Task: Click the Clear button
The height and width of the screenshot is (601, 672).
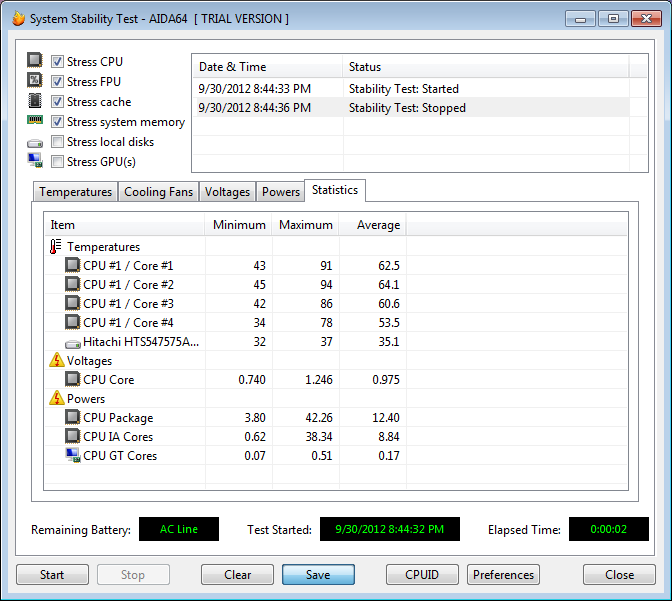Action: (x=237, y=574)
